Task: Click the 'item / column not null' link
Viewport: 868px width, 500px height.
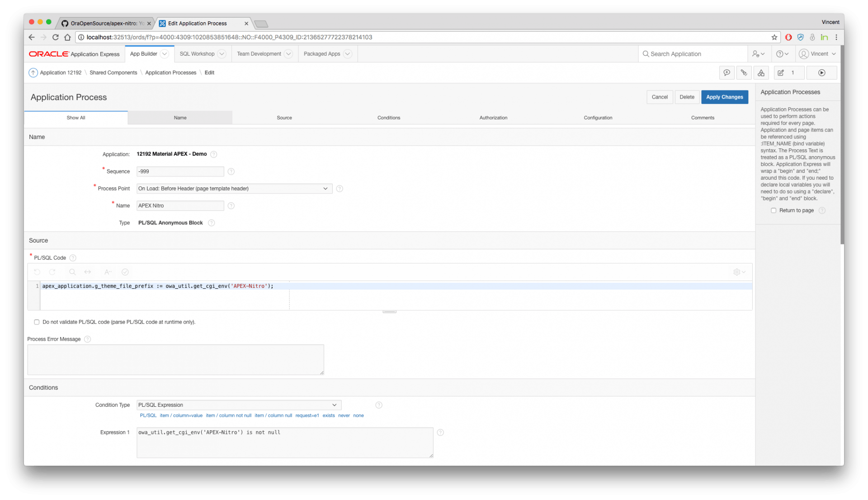Action: pyautogui.click(x=228, y=415)
